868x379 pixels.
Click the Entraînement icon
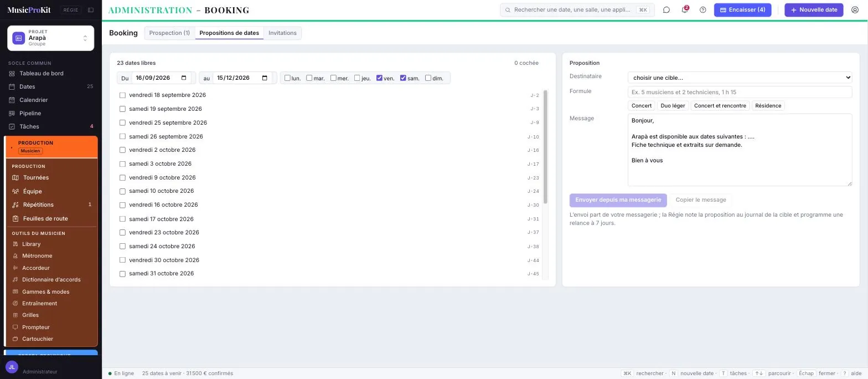[15, 304]
